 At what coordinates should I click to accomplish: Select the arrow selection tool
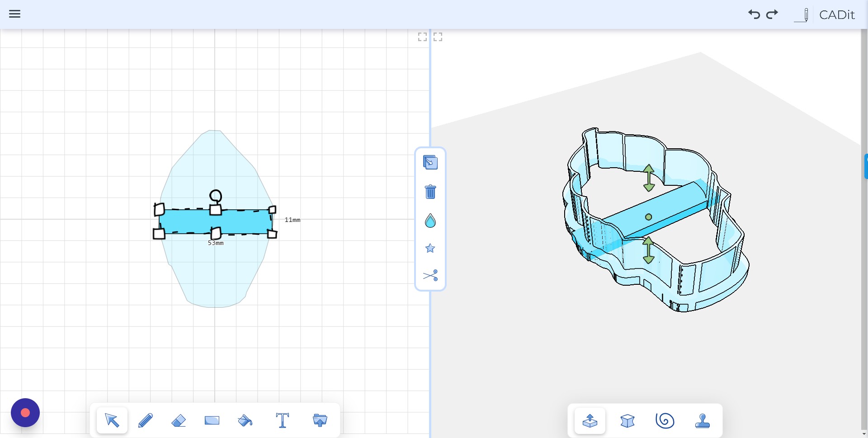(x=112, y=420)
